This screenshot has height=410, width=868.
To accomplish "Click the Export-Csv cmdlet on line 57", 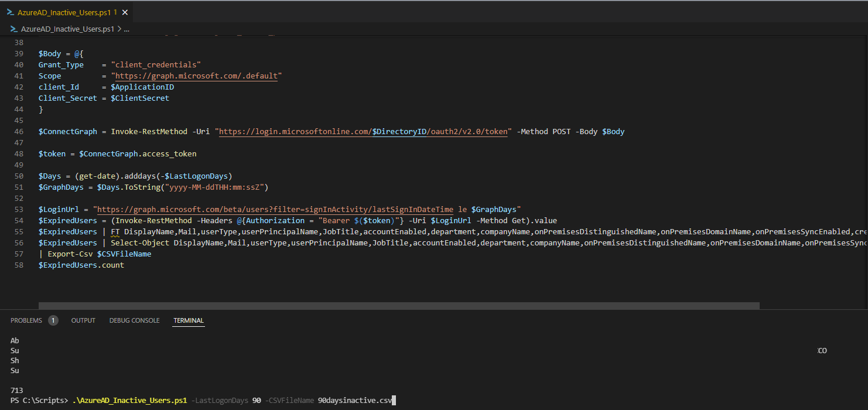I will [x=70, y=254].
